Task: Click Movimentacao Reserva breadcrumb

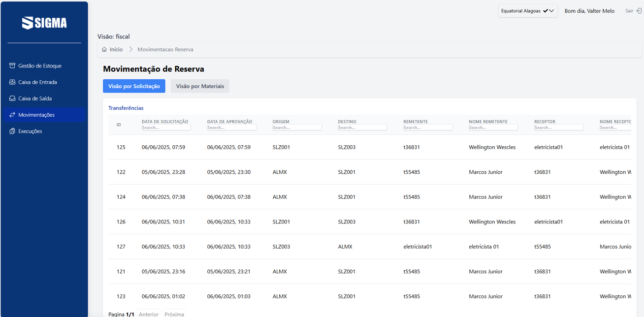Action: click(x=165, y=49)
